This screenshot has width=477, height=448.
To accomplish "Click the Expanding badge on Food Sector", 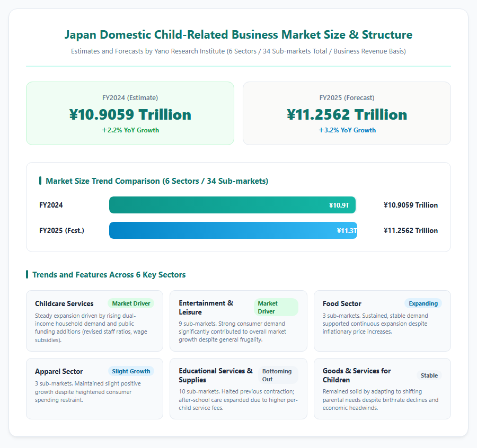I will click(423, 303).
